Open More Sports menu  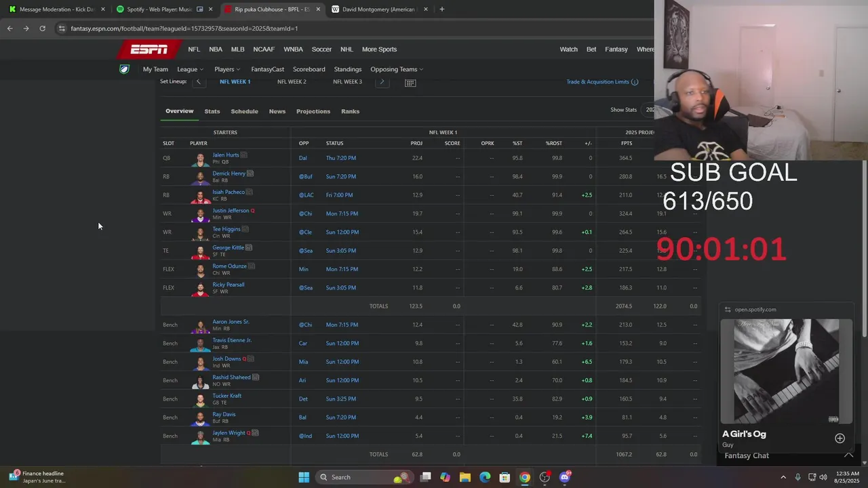(x=379, y=49)
